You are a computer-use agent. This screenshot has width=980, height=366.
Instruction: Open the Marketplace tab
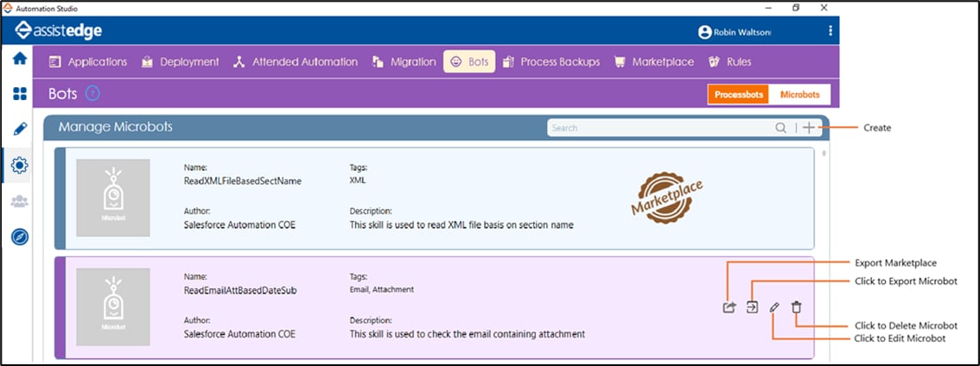click(x=653, y=62)
